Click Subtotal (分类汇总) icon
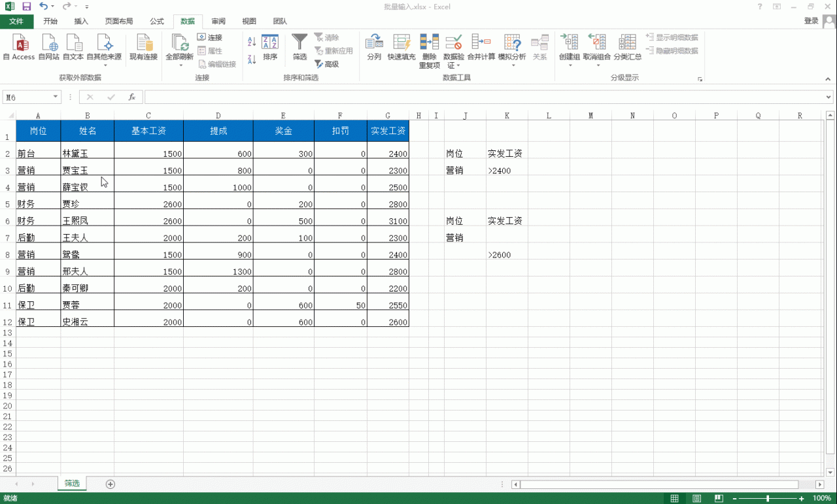Image resolution: width=837 pixels, height=504 pixels. click(627, 48)
